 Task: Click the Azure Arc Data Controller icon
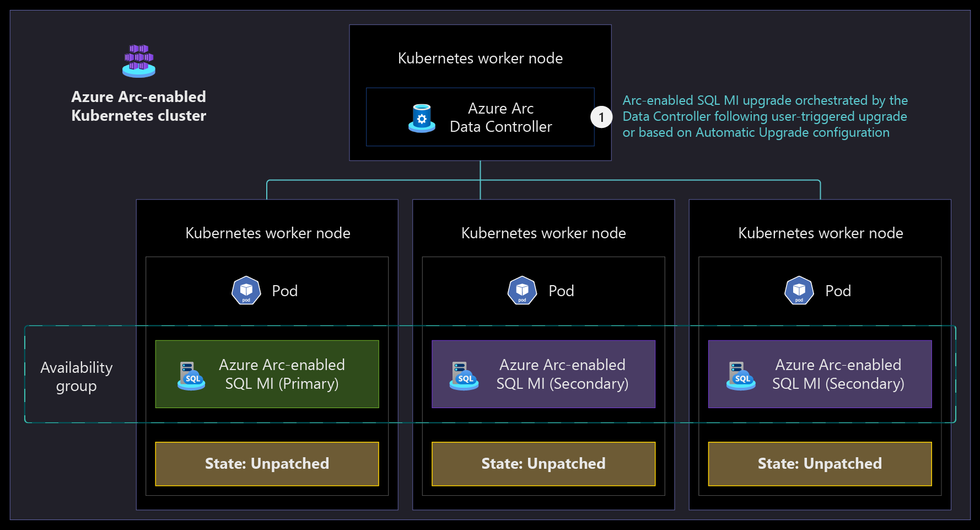[422, 118]
